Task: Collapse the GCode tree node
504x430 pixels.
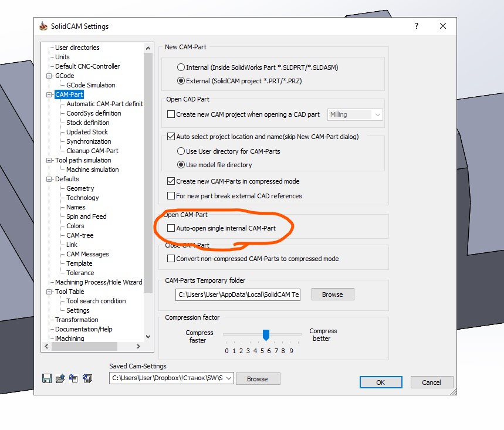Action: pyautogui.click(x=49, y=76)
